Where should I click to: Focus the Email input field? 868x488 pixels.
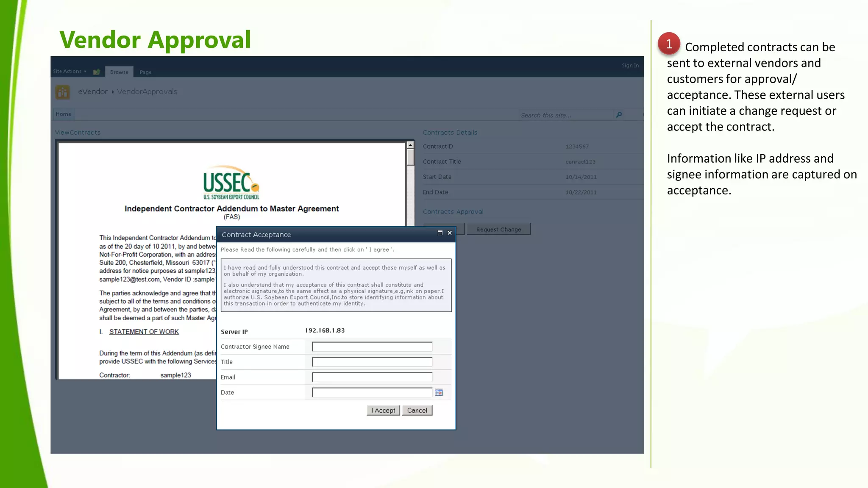372,377
